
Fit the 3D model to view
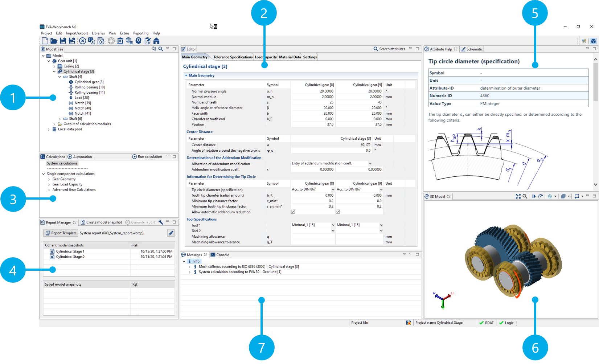pyautogui.click(x=518, y=196)
